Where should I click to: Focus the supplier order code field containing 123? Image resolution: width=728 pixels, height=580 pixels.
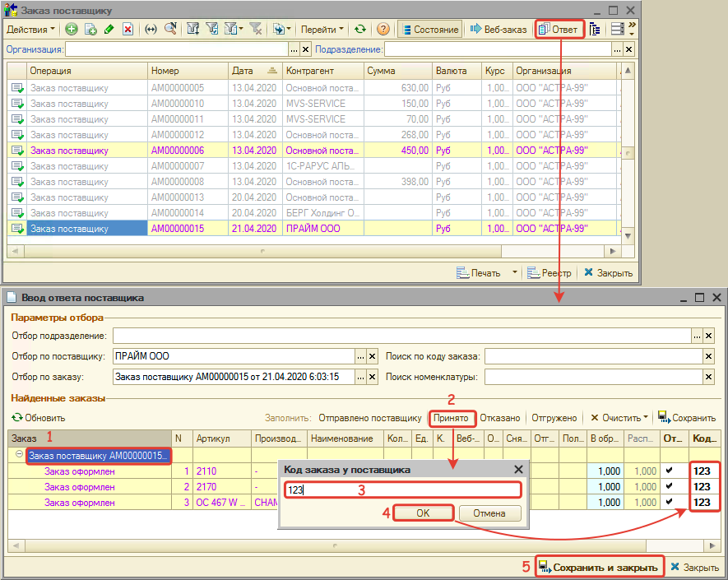coord(402,490)
